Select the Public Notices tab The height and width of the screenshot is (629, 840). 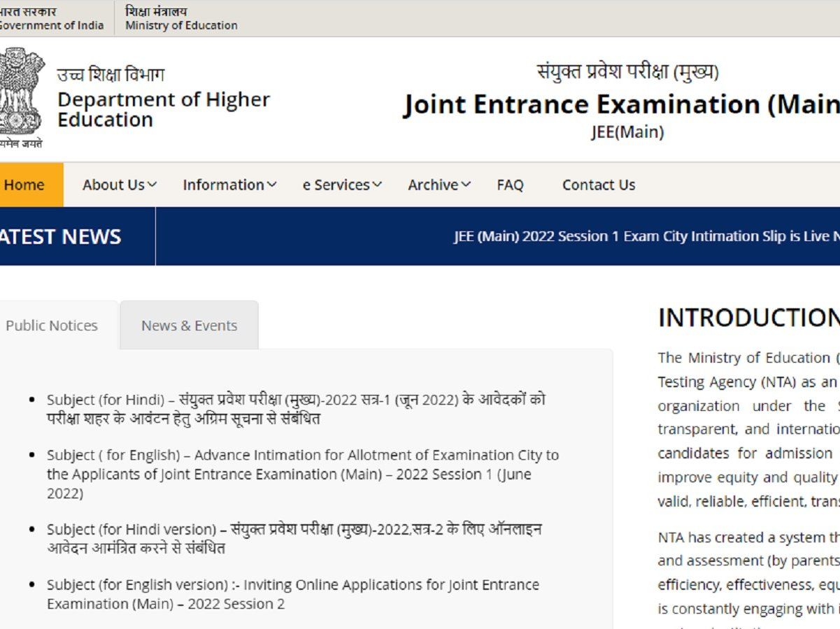tap(52, 324)
